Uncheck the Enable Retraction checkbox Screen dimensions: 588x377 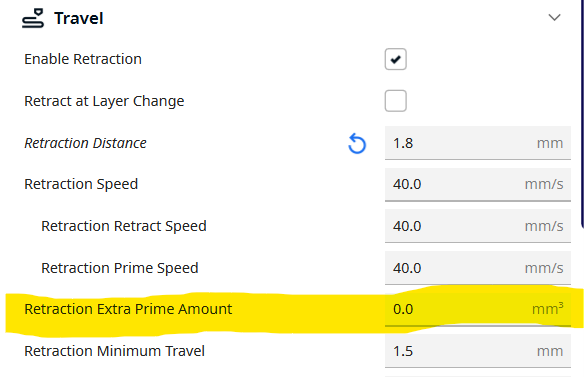coord(396,59)
